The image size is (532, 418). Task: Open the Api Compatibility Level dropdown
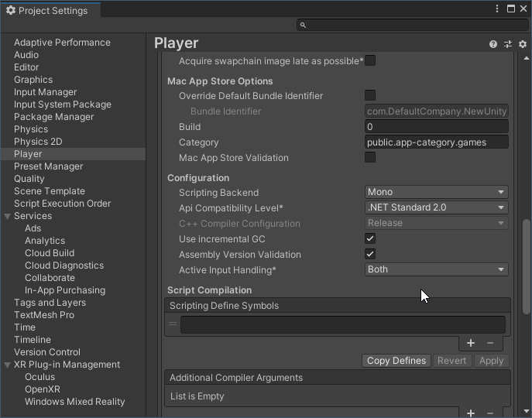tap(436, 207)
